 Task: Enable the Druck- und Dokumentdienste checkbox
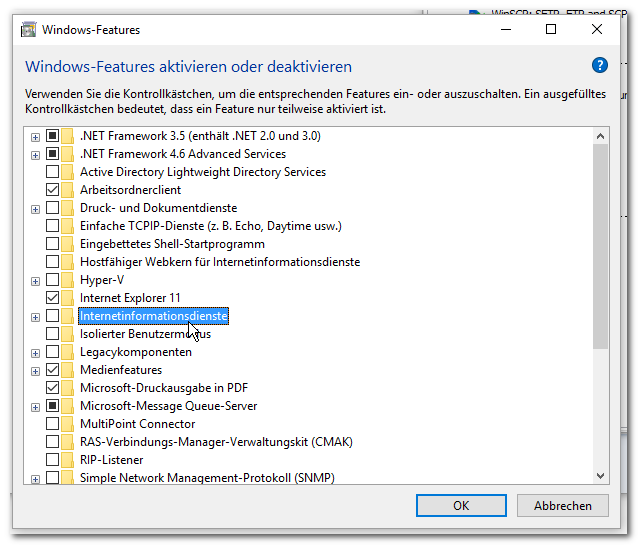52,208
